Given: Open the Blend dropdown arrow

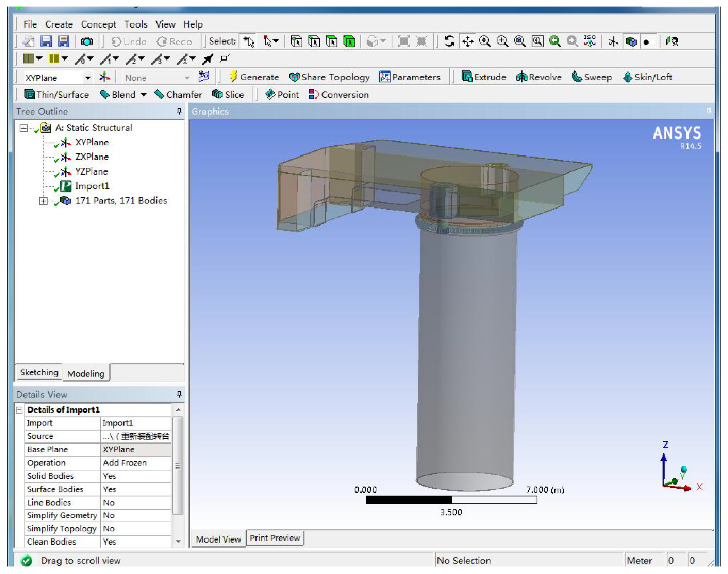Looking at the screenshot, I should pos(144,95).
